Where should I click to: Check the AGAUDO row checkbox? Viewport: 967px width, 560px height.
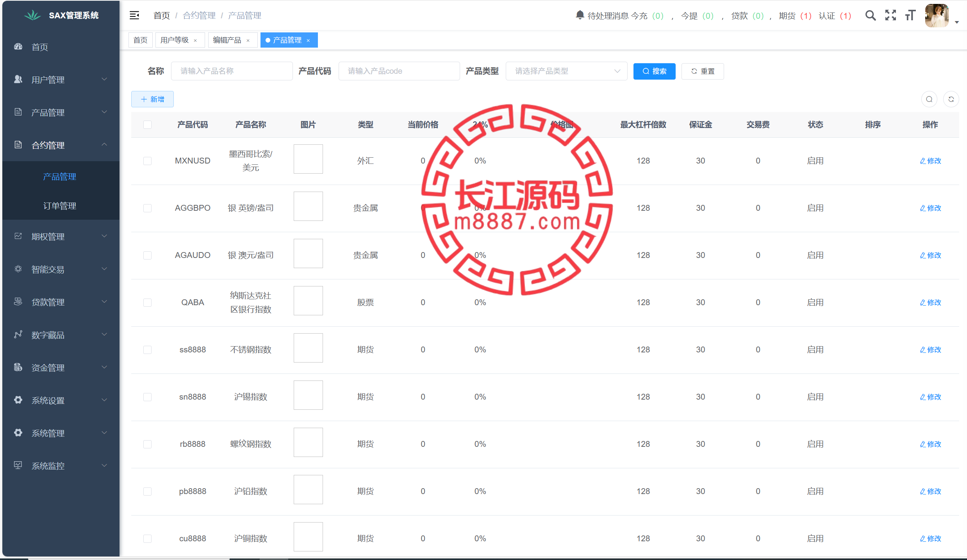(147, 255)
